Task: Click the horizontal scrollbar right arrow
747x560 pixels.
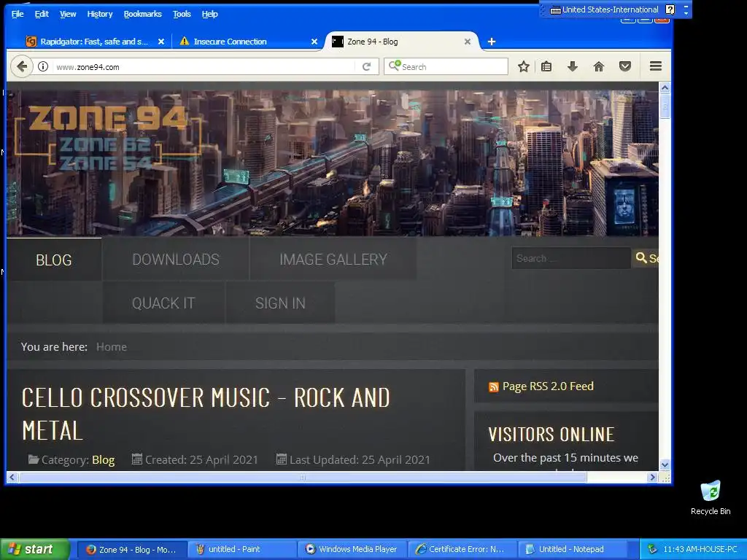Action: [x=652, y=477]
